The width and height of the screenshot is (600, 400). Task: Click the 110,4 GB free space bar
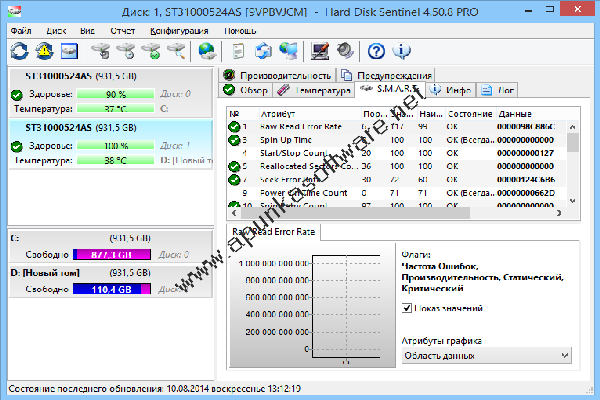click(112, 289)
